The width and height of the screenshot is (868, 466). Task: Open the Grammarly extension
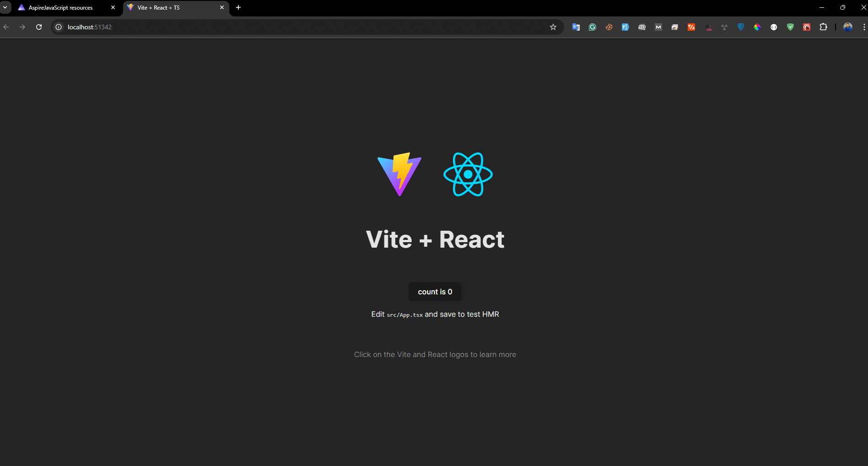[x=592, y=27]
